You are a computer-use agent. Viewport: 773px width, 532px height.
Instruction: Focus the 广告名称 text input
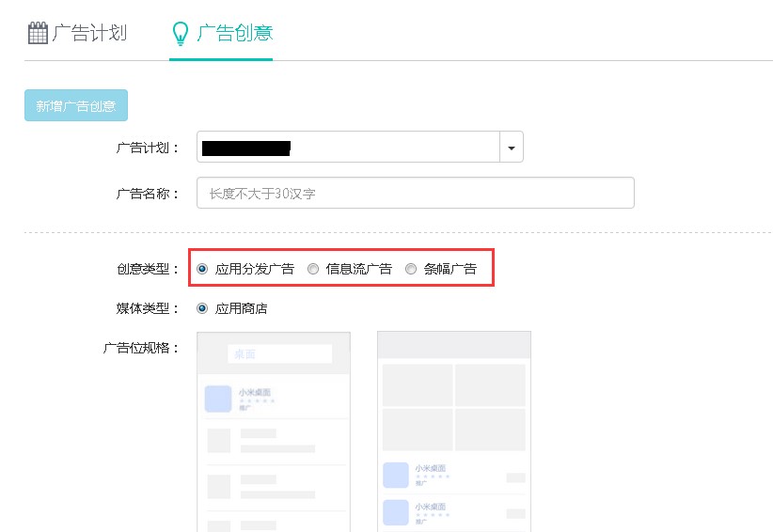415,194
